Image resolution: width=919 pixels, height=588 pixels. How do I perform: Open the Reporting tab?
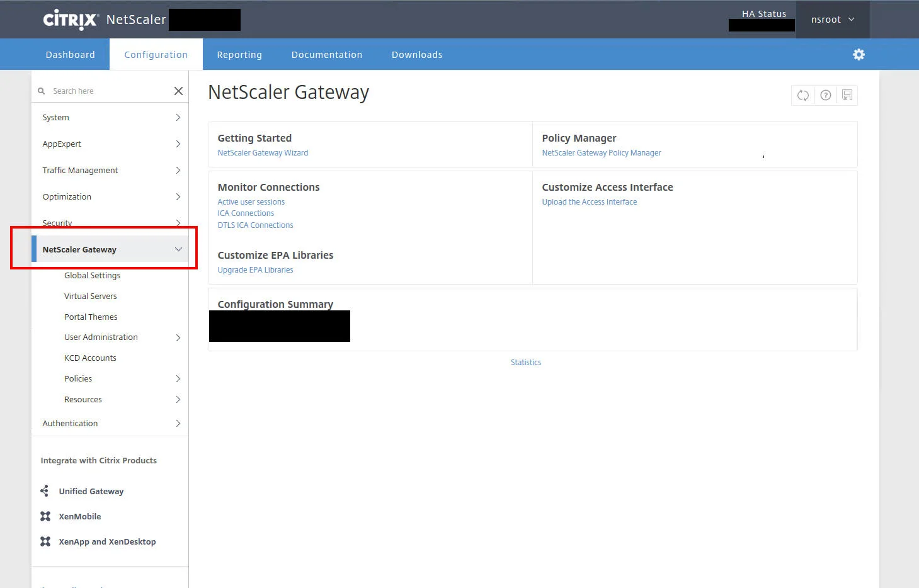coord(239,55)
